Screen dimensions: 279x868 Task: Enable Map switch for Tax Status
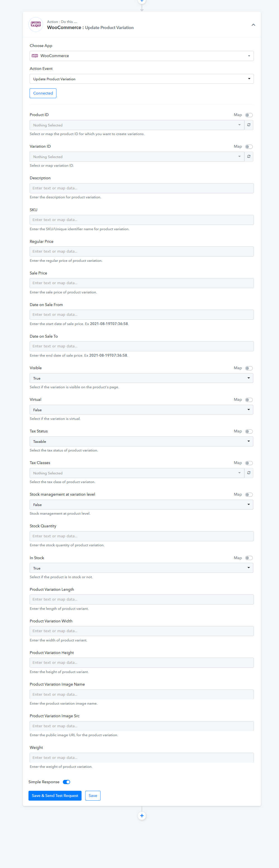coord(249,431)
